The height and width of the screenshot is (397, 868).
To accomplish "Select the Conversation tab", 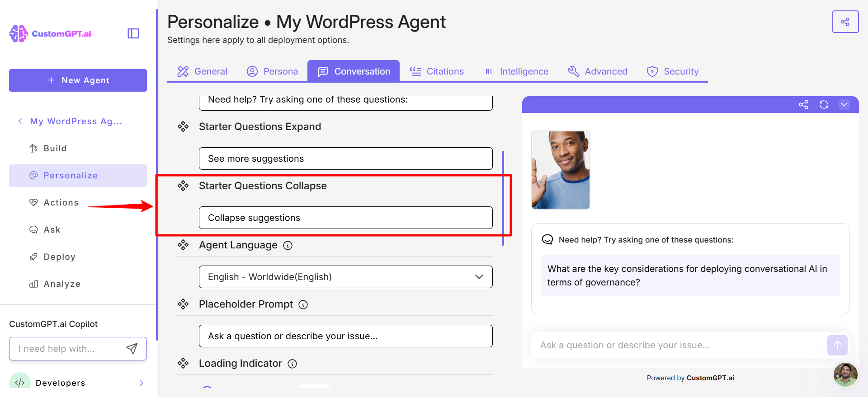I will (354, 71).
